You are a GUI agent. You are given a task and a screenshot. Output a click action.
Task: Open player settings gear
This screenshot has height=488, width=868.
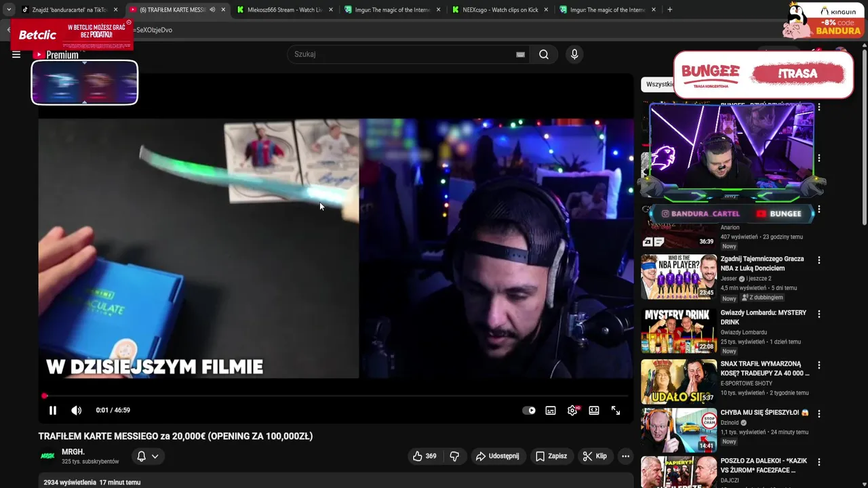pyautogui.click(x=573, y=410)
